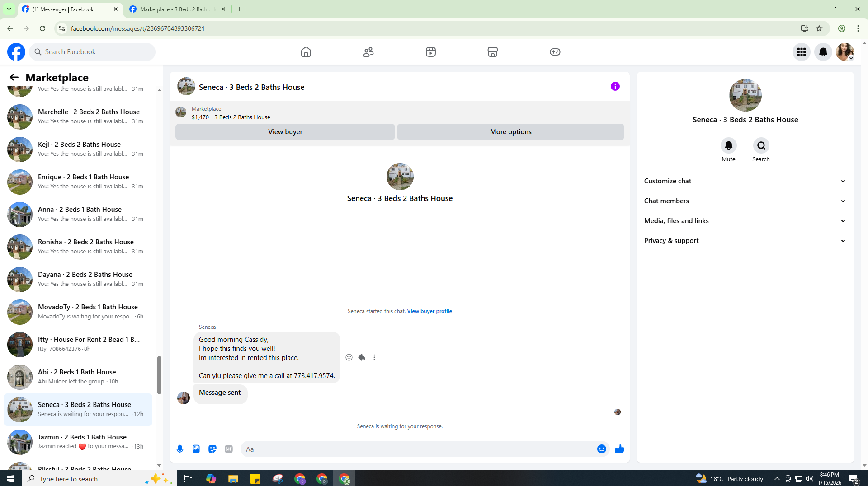
Task: Click the large house photo in right panel
Action: 745,95
